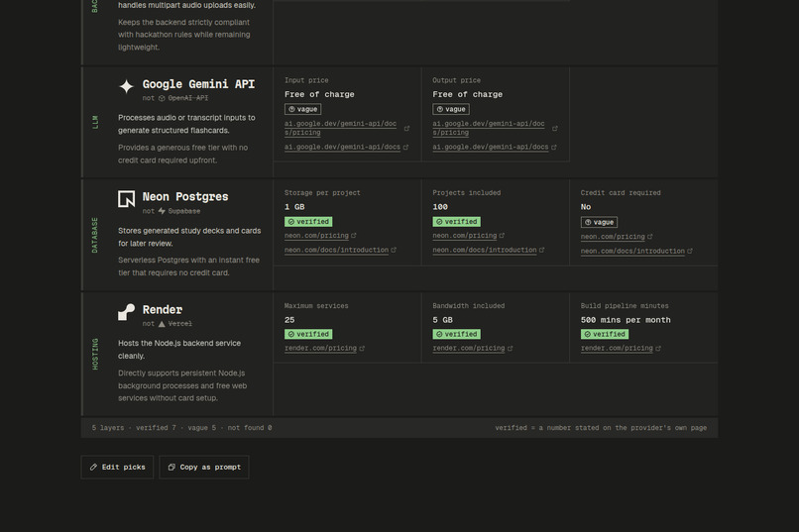Click the Supabase bolt icon
The height and width of the screenshot is (532, 799).
click(x=162, y=211)
